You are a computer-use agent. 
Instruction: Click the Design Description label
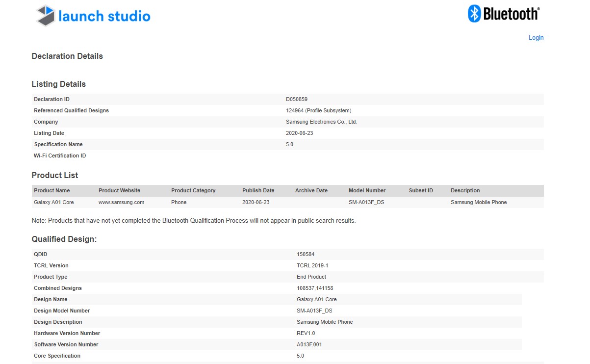58,322
